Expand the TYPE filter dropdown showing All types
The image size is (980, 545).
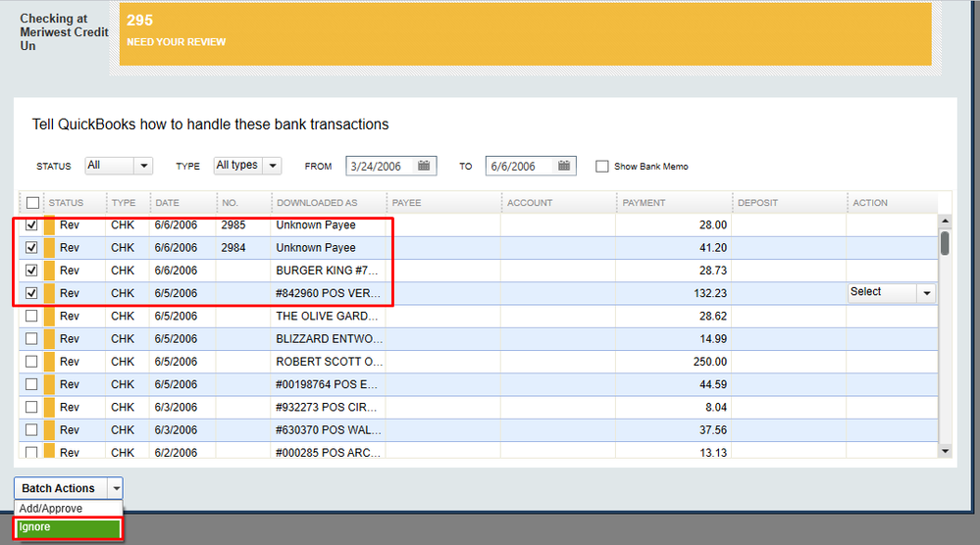tap(272, 166)
